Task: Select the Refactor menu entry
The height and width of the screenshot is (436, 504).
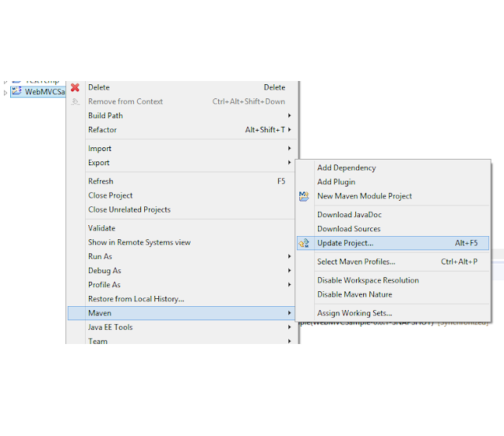Action: [x=181, y=130]
